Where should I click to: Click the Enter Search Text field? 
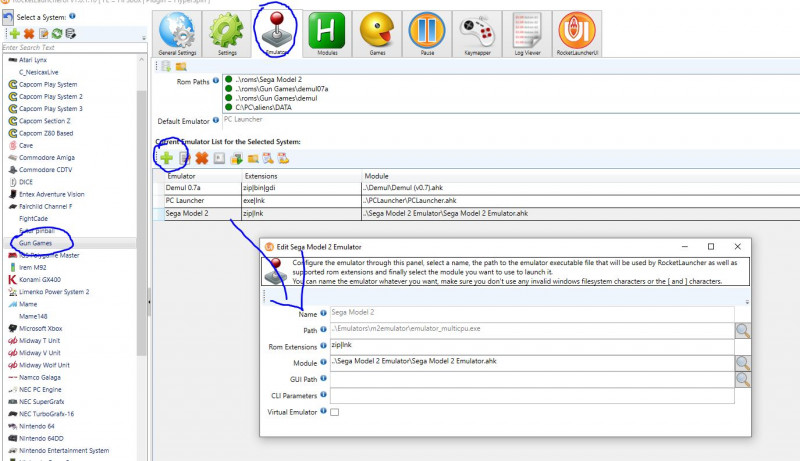pos(74,47)
